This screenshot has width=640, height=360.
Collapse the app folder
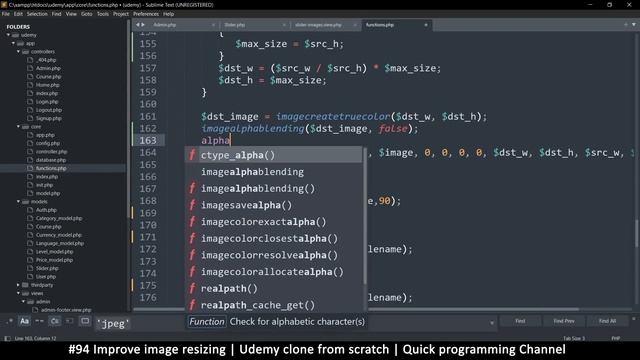click(13, 43)
